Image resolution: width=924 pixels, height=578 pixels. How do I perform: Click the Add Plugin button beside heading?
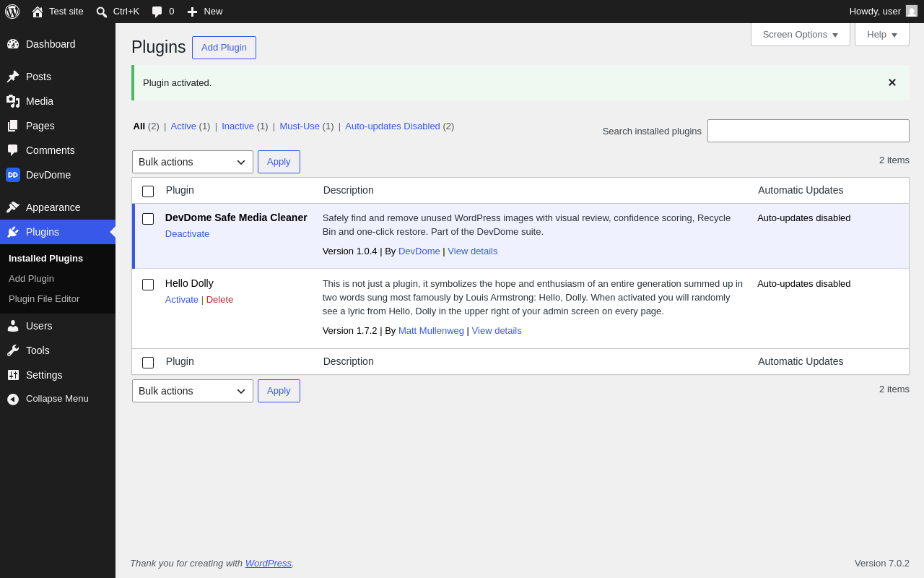click(224, 48)
